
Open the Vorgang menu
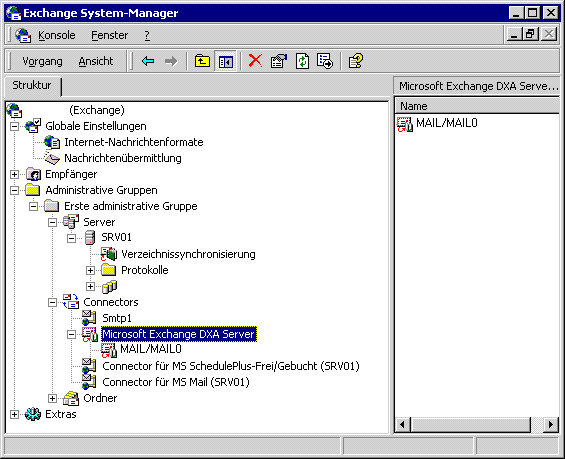(42, 61)
